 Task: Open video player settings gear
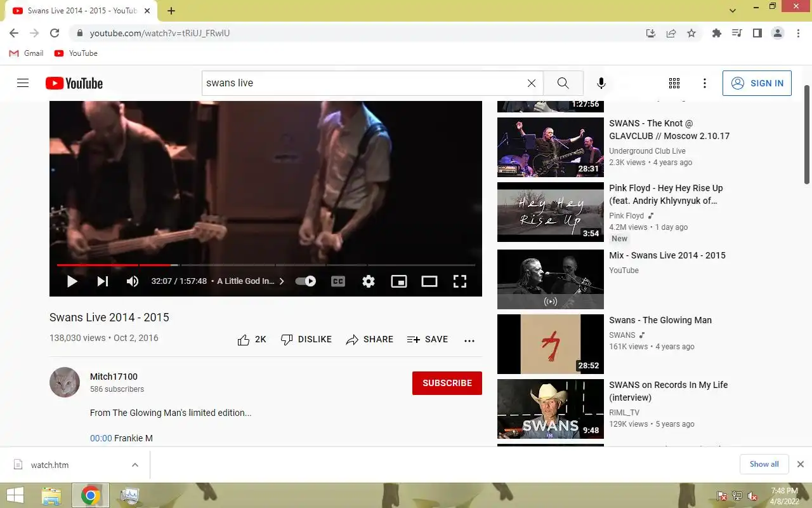coord(369,281)
